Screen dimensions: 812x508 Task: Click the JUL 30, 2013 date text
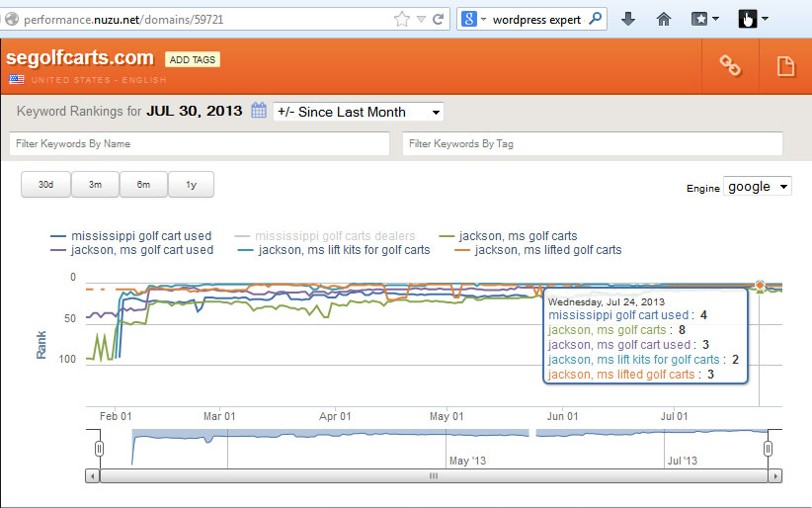click(x=195, y=111)
